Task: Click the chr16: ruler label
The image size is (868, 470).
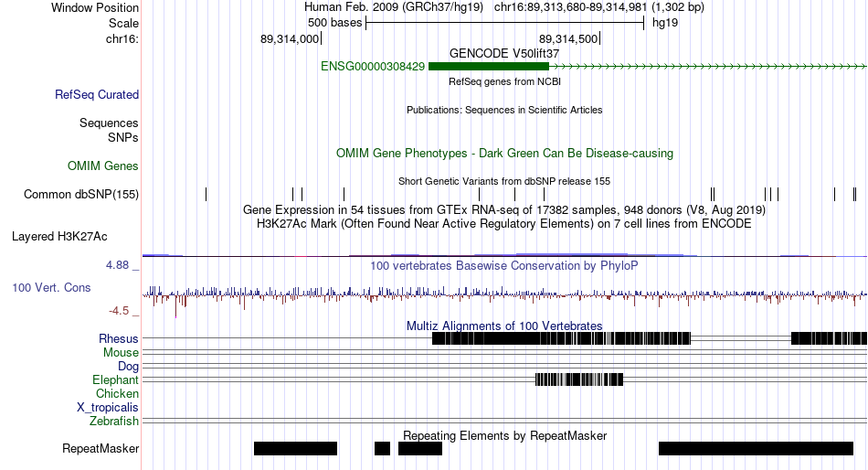Action: click(122, 38)
